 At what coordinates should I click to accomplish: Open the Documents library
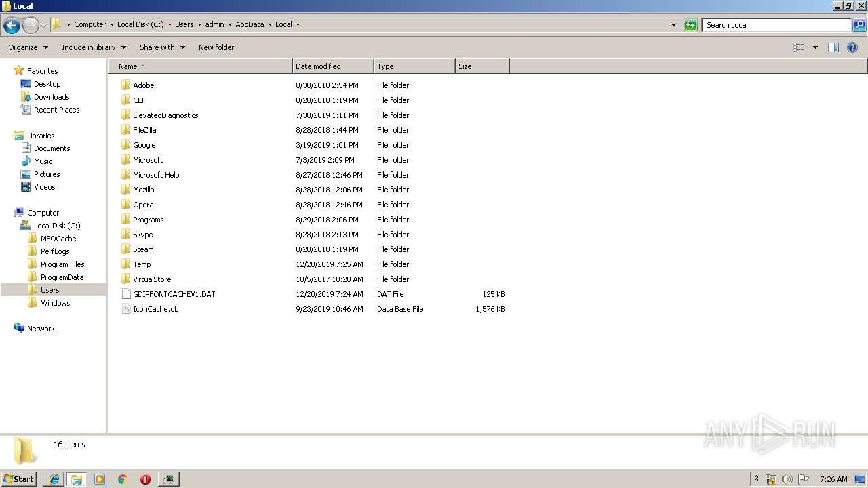(52, 148)
